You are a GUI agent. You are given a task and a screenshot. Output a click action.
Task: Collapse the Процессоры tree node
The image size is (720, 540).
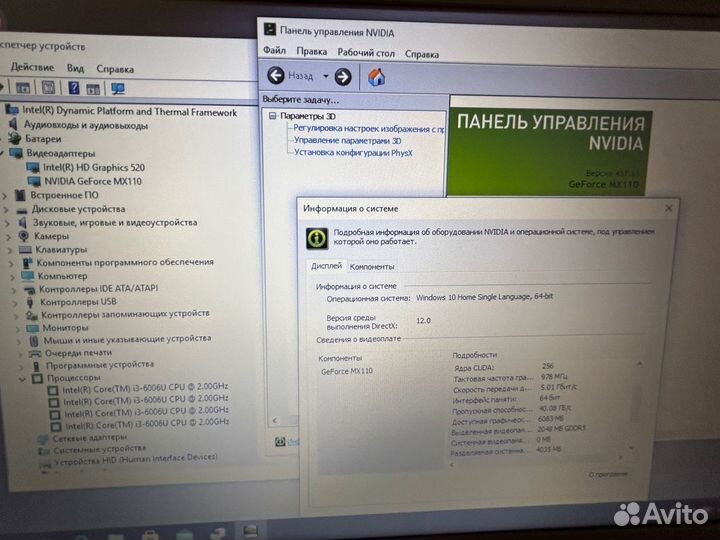point(20,378)
